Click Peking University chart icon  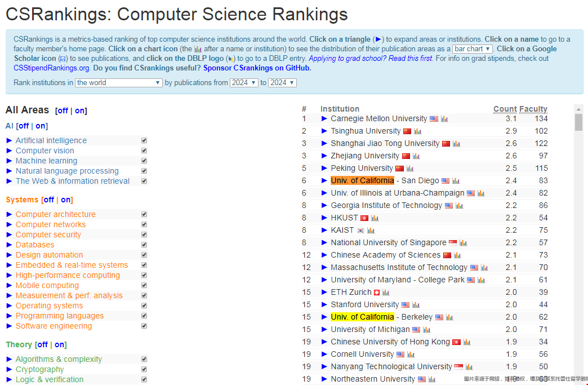(x=410, y=169)
